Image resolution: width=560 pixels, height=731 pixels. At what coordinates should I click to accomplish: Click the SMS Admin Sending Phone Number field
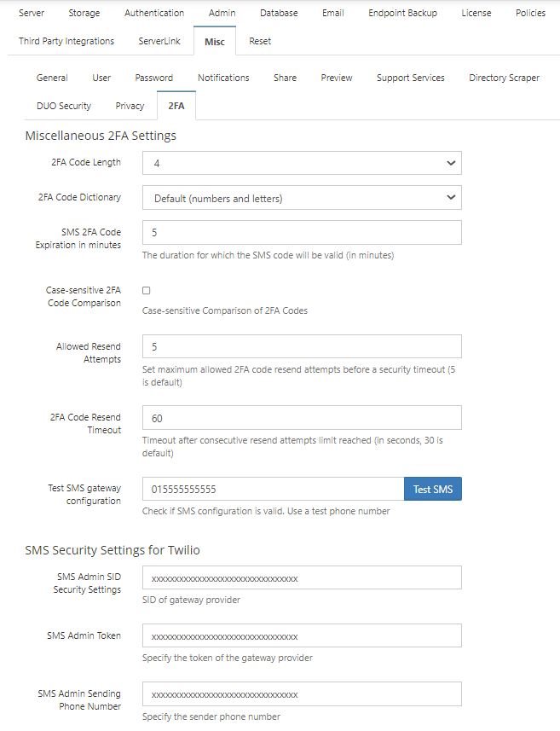coord(302,694)
